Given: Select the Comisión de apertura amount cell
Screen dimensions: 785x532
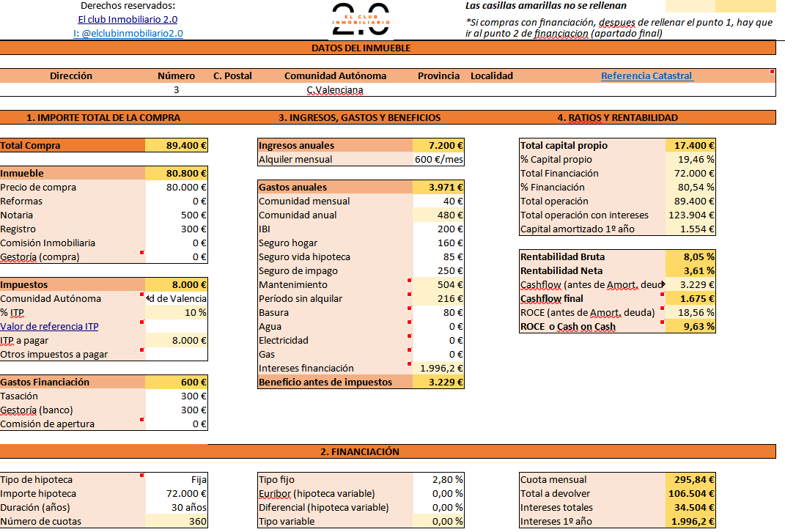Looking at the screenshot, I should [176, 424].
